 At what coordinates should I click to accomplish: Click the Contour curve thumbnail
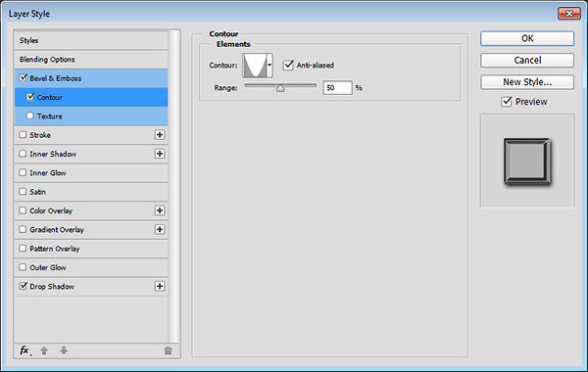click(x=255, y=66)
